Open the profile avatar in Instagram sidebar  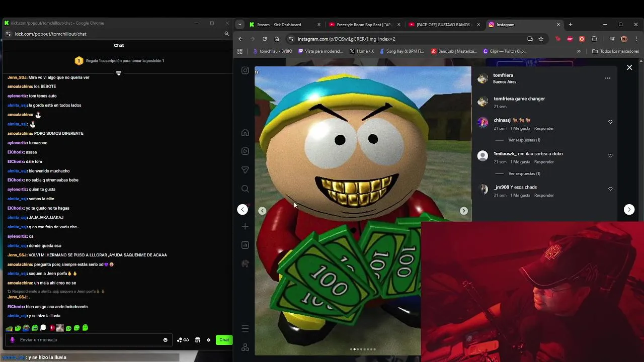[245, 264]
